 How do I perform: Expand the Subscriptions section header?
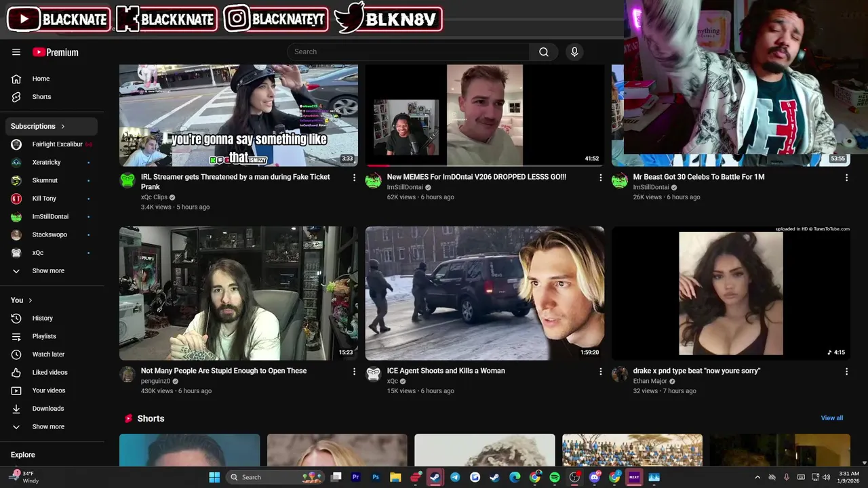[x=52, y=126]
